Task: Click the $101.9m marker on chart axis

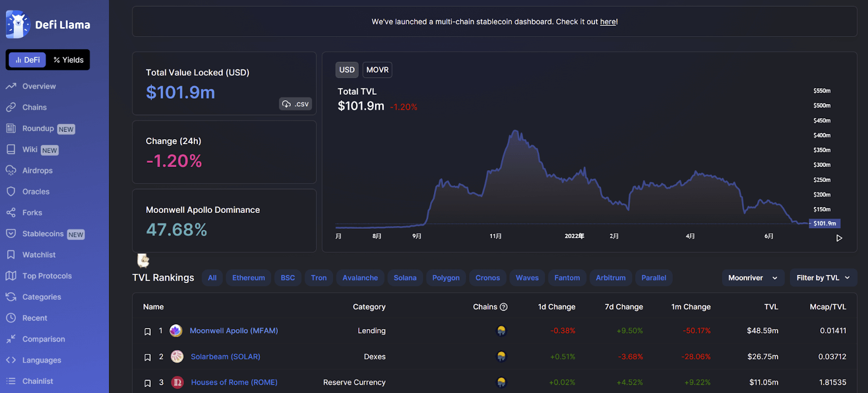Action: click(825, 223)
